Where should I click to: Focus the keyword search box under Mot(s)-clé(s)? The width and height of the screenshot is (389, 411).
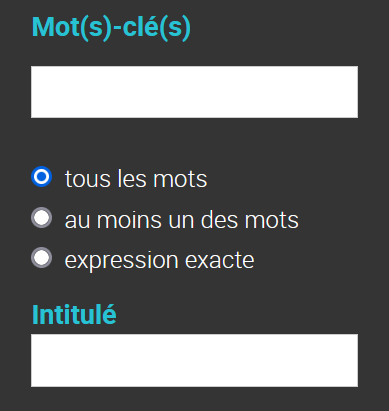194,92
